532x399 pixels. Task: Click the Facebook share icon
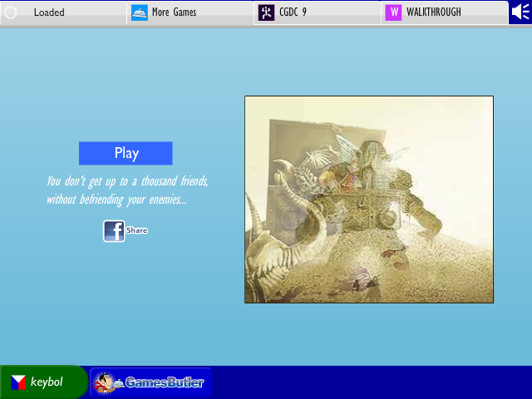114,231
